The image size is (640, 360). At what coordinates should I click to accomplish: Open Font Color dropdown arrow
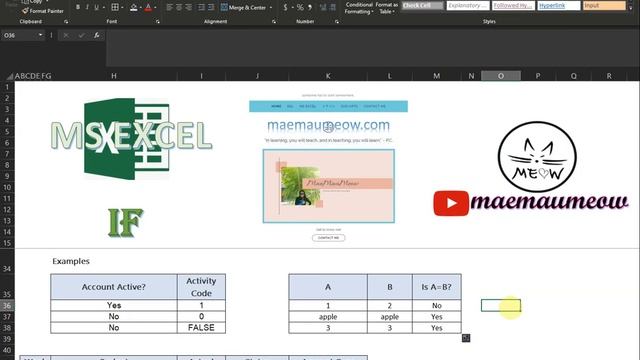pos(155,7)
